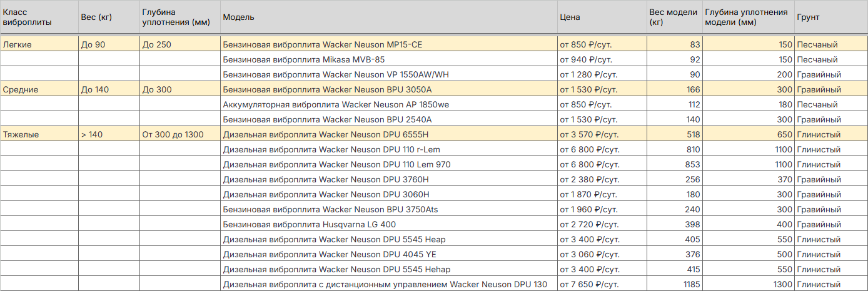Click the 'Вес модели (кг)' header
This screenshot has width=868, height=291.
(x=675, y=17)
